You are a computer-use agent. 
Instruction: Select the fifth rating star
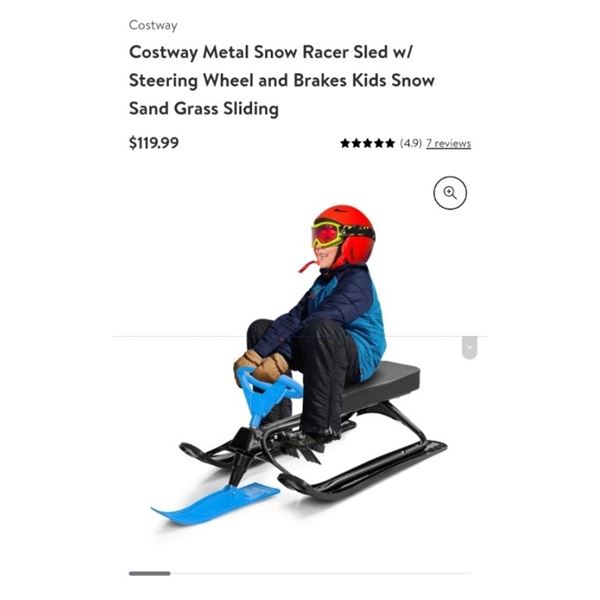click(x=390, y=143)
